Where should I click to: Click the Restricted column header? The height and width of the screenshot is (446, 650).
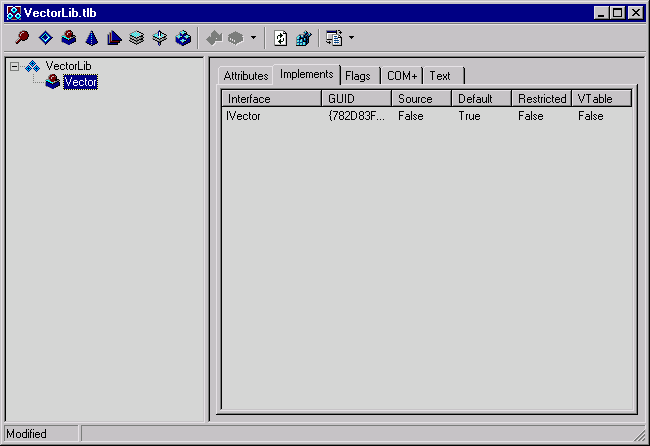point(542,99)
